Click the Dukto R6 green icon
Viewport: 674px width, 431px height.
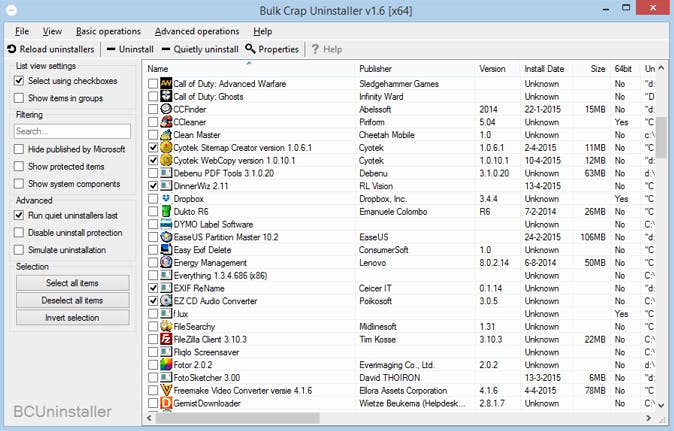click(166, 211)
